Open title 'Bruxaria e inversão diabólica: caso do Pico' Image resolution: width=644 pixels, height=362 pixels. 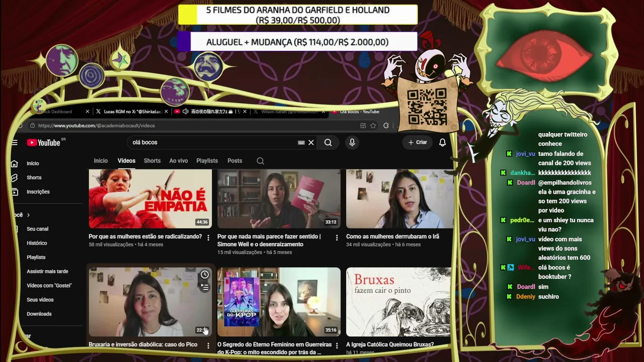[143, 344]
